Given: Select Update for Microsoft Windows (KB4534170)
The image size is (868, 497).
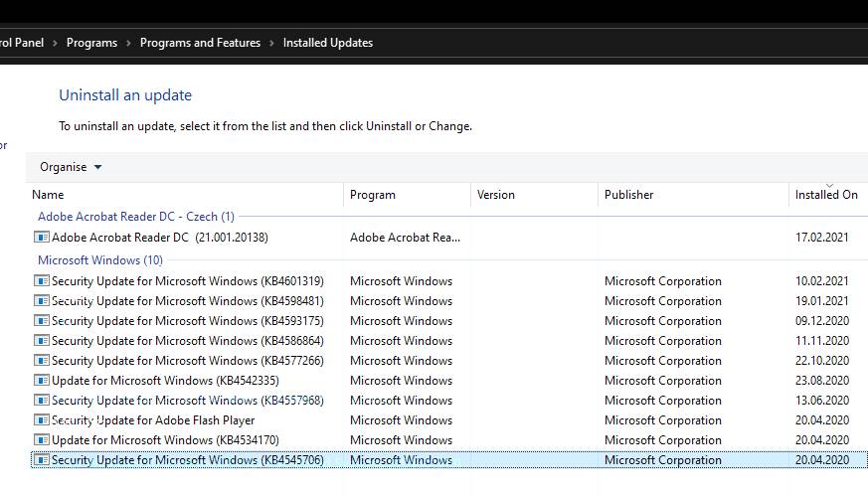Looking at the screenshot, I should pos(449,440).
